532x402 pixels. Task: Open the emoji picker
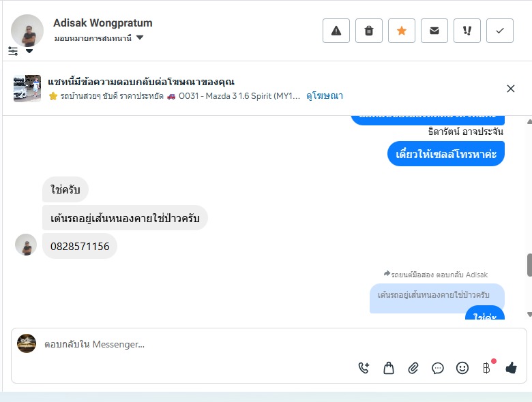tap(462, 368)
